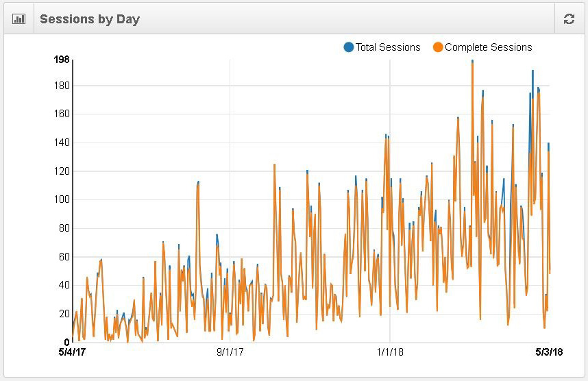Viewport: 588px width, 381px height.
Task: Click the Sessions by Day panel title
Action: pos(90,19)
